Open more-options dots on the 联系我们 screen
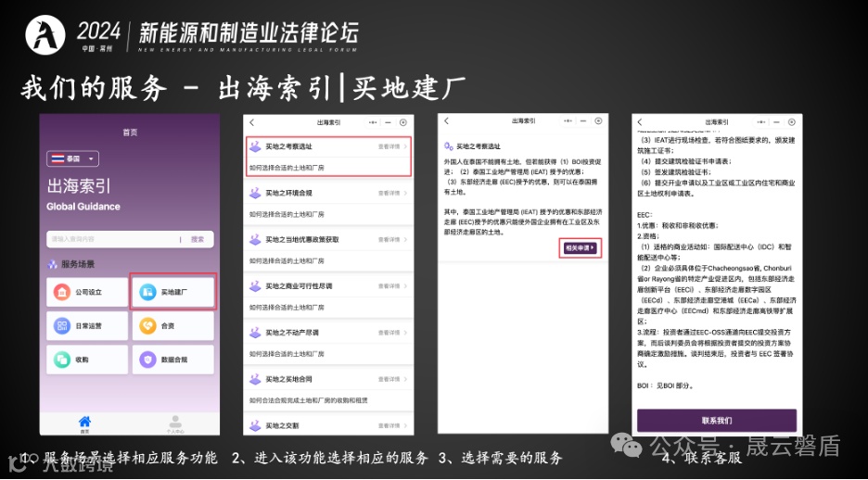The height and width of the screenshot is (480, 868). (761, 122)
